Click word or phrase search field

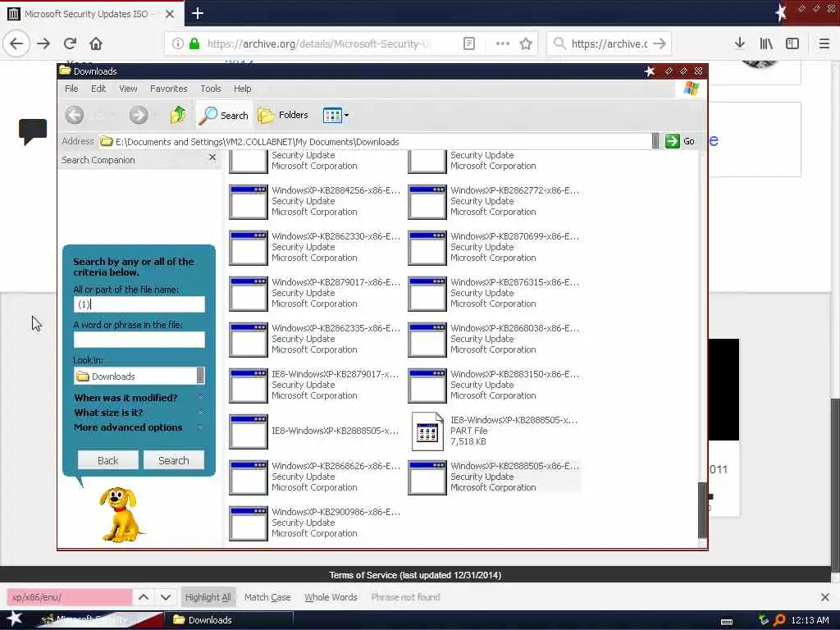[139, 339]
